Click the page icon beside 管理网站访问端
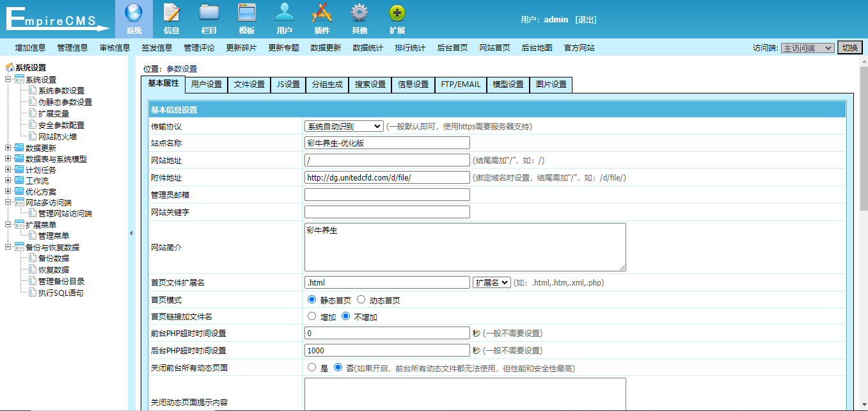 coord(33,213)
